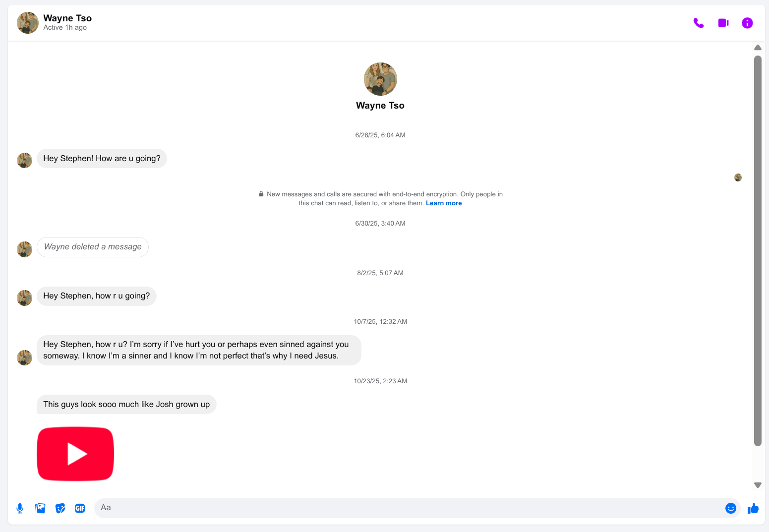This screenshot has width=769, height=532.
Task: Attach a photo or file
Action: point(40,508)
